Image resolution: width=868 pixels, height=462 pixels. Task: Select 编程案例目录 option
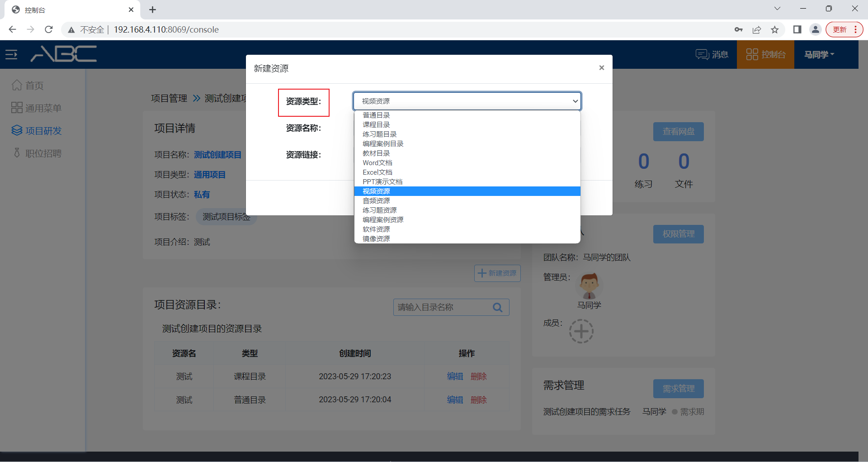(x=467, y=144)
